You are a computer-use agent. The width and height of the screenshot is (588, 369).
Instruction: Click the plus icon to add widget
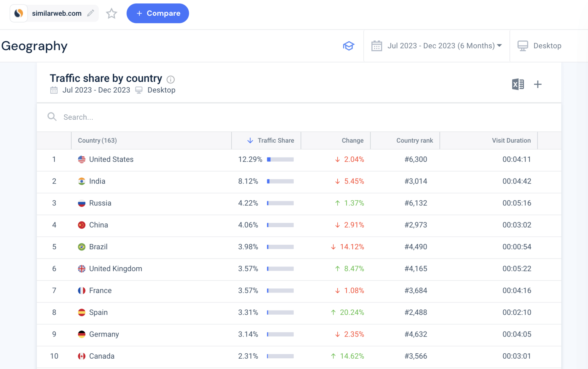538,84
